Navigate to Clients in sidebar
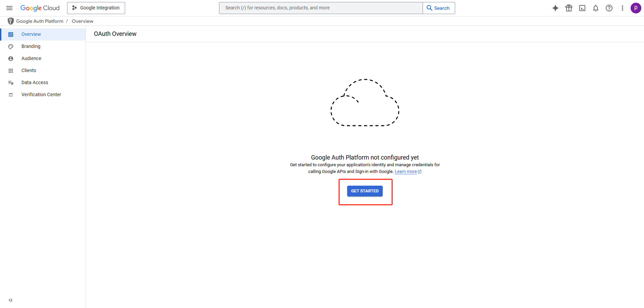 click(29, 70)
